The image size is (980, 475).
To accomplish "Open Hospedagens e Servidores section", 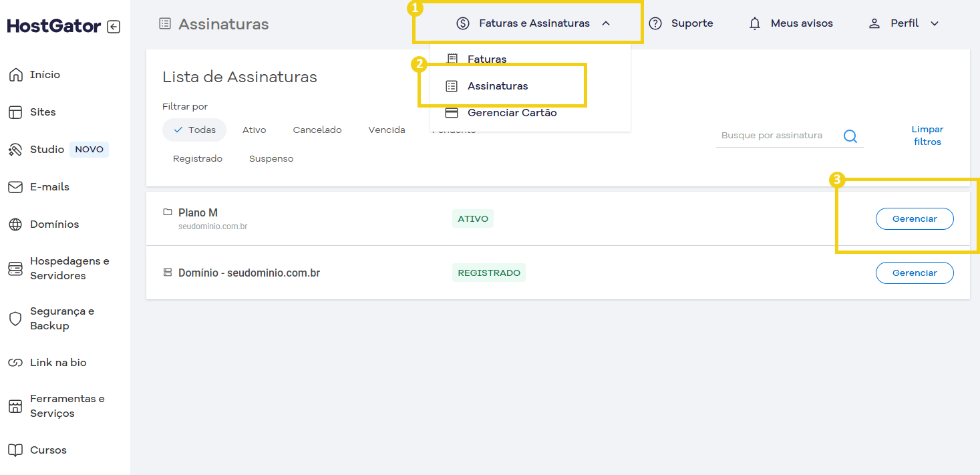I will [x=69, y=269].
